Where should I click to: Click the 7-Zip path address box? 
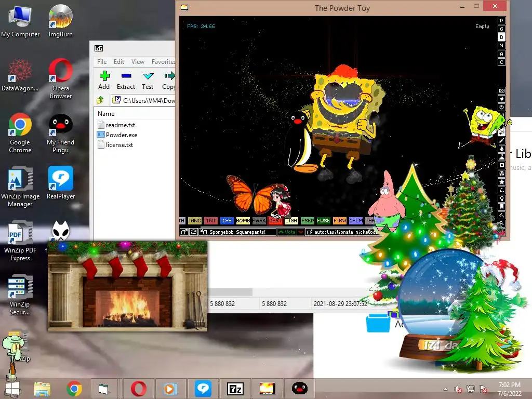143,100
